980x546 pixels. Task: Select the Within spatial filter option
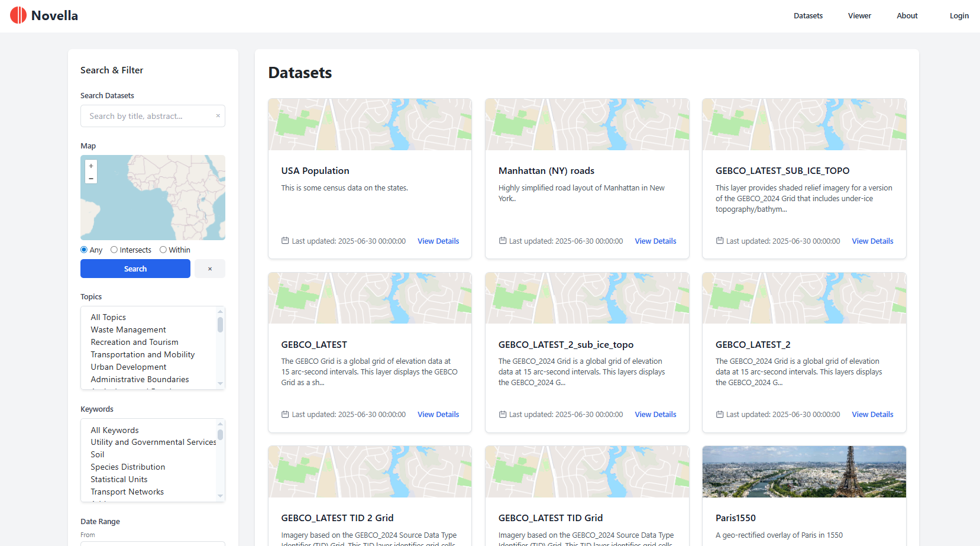[163, 250]
